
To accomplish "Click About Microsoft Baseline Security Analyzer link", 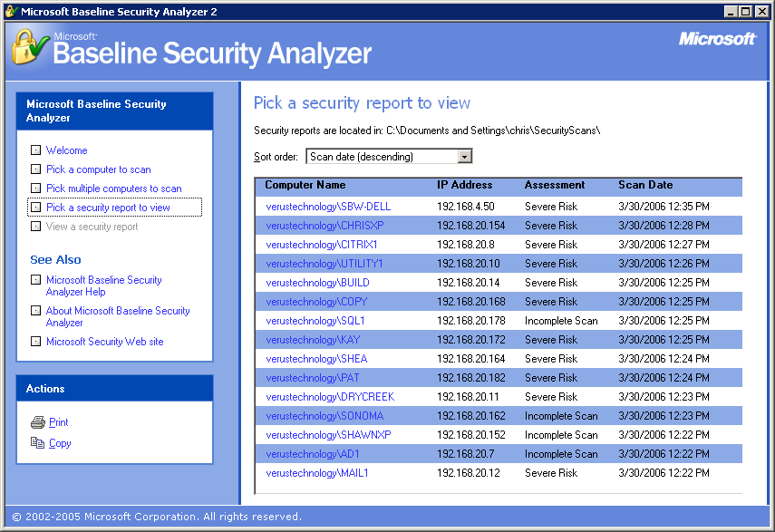I will (x=118, y=316).
